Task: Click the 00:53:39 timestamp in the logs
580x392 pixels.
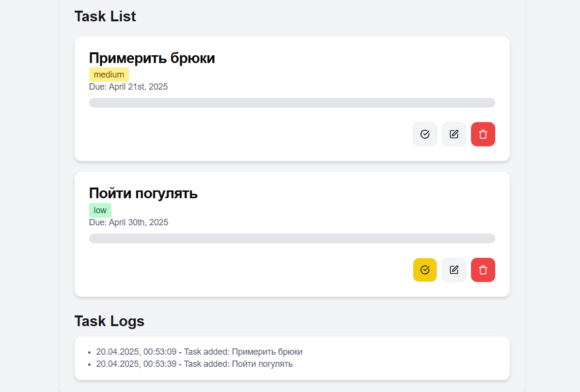Action: [x=160, y=363]
